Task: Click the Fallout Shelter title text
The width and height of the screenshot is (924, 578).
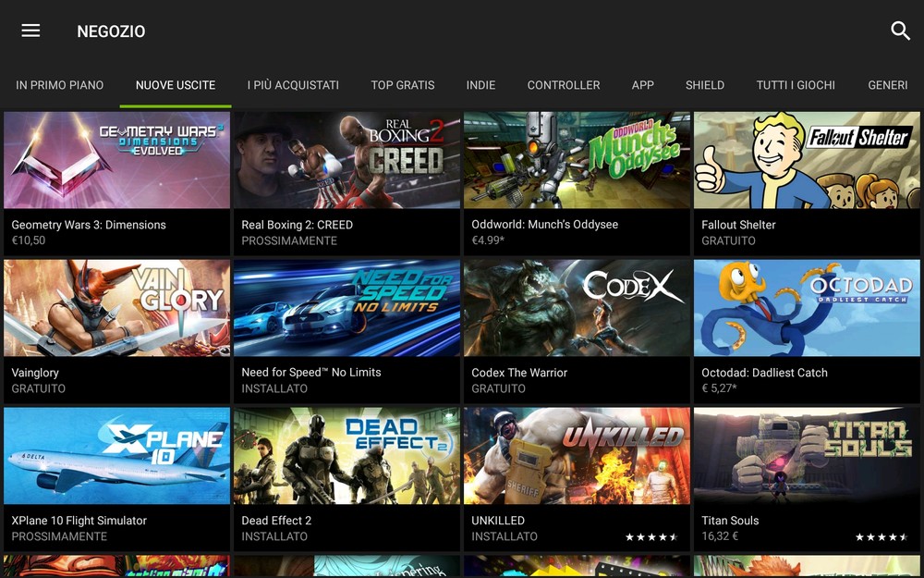Action: [x=738, y=225]
